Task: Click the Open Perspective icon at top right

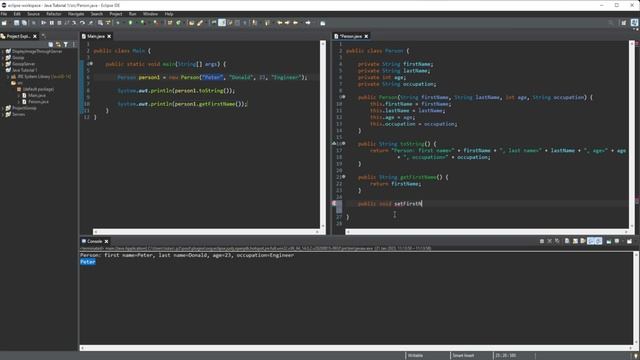Action: click(624, 23)
